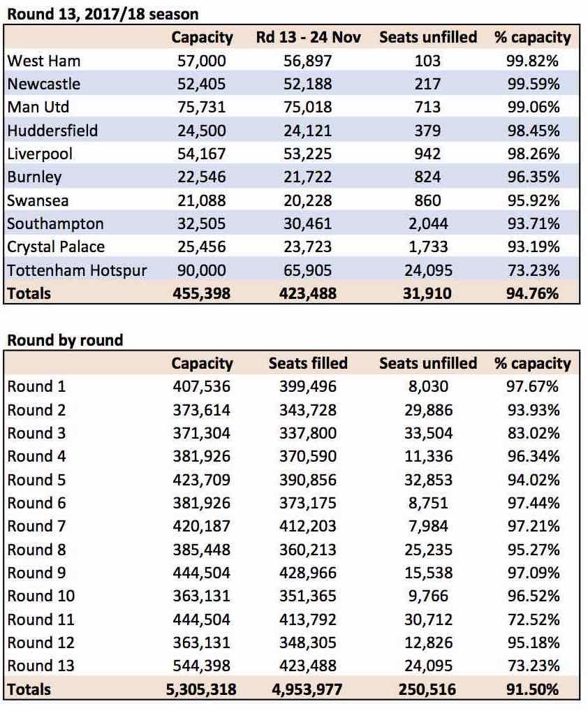
Task: Select the Newcastle team name cell
Action: click(44, 84)
